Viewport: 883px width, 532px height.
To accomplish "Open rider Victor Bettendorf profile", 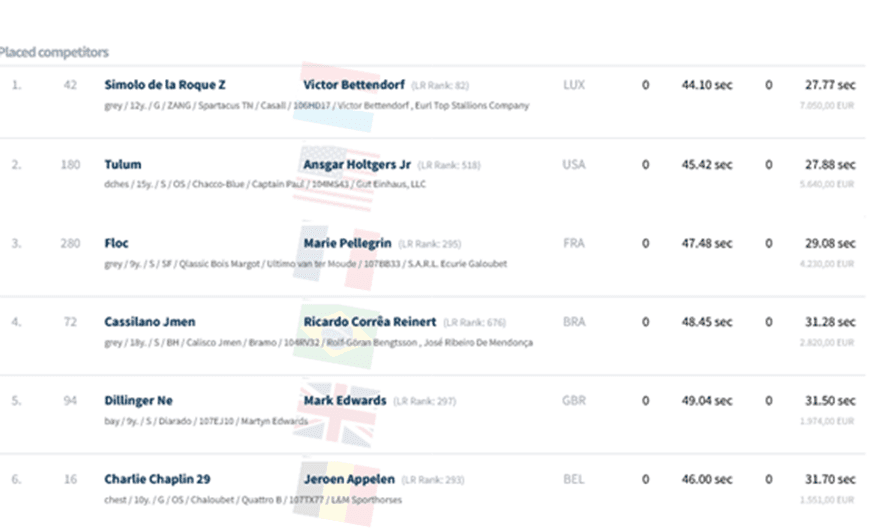I will point(354,85).
